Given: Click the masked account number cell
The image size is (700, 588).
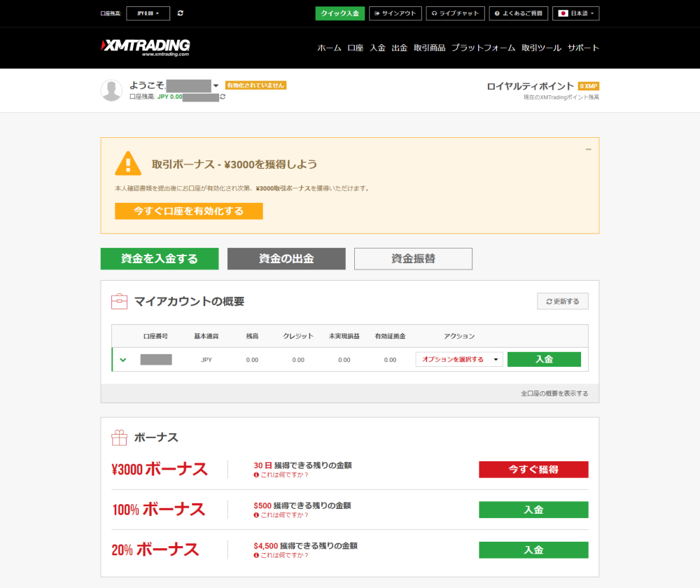Looking at the screenshot, I should coord(156,359).
